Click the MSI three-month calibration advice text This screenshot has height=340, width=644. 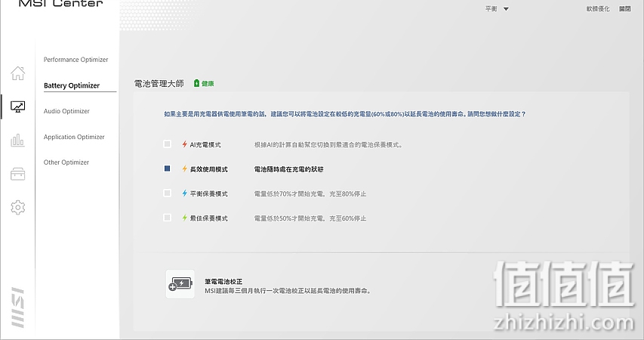click(x=288, y=291)
